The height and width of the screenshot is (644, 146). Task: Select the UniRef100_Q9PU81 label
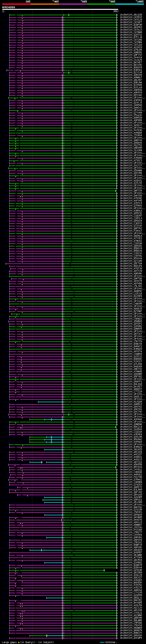131,538
